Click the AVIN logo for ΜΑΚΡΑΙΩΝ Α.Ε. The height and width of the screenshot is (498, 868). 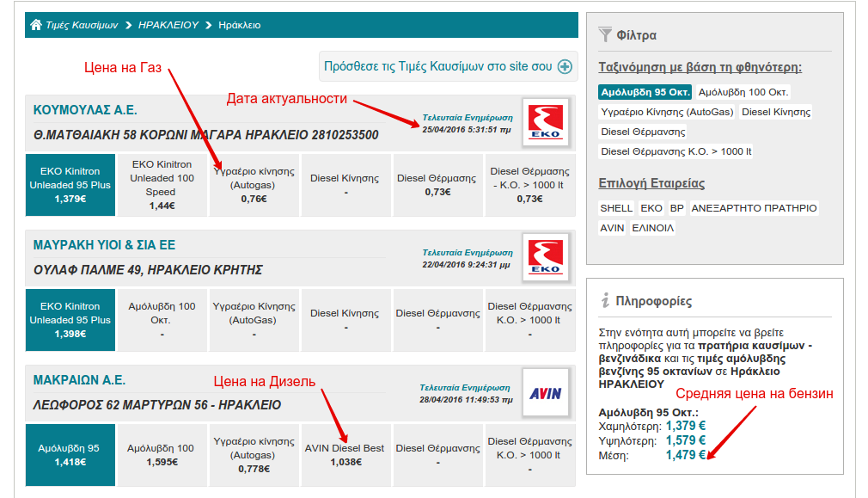tap(545, 394)
